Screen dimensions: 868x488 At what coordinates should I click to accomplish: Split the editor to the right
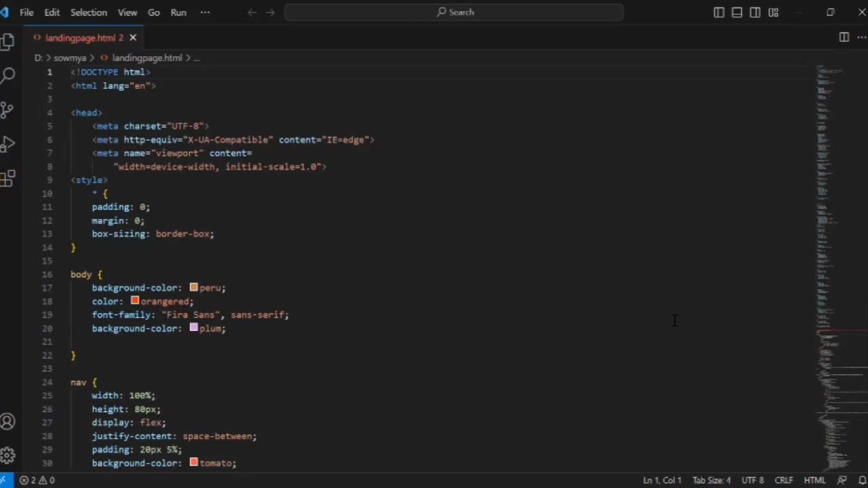[844, 37]
